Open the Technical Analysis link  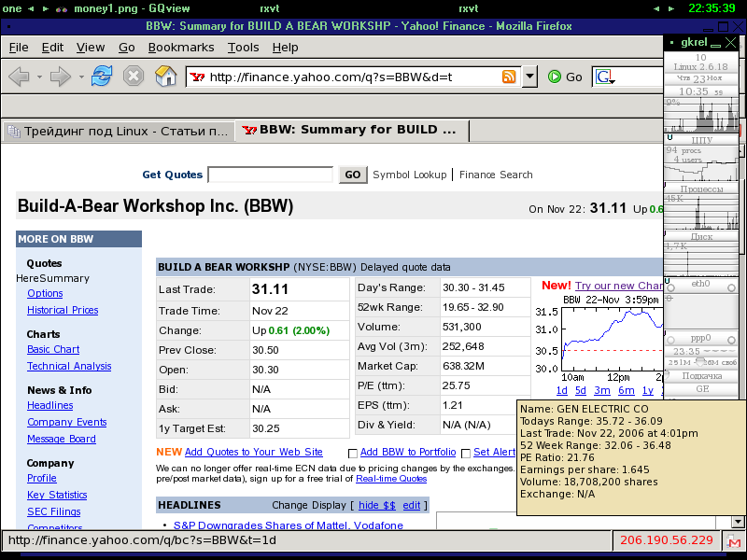69,366
